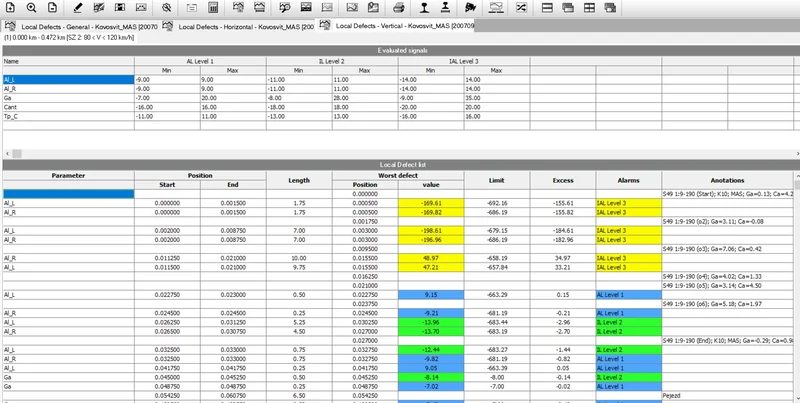Click the selected blue cell in Parameter column
The image size is (800, 403).
coord(68,194)
